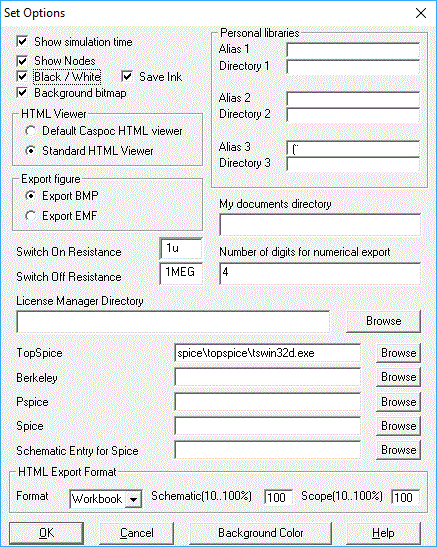Click Browse for Schematic Entry for Spice

(398, 450)
